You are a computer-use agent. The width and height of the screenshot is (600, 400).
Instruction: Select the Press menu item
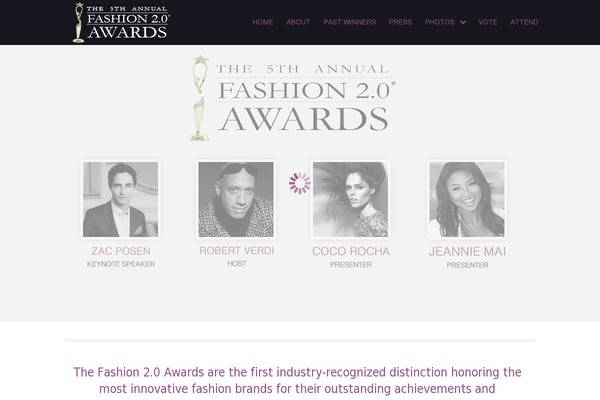[400, 22]
